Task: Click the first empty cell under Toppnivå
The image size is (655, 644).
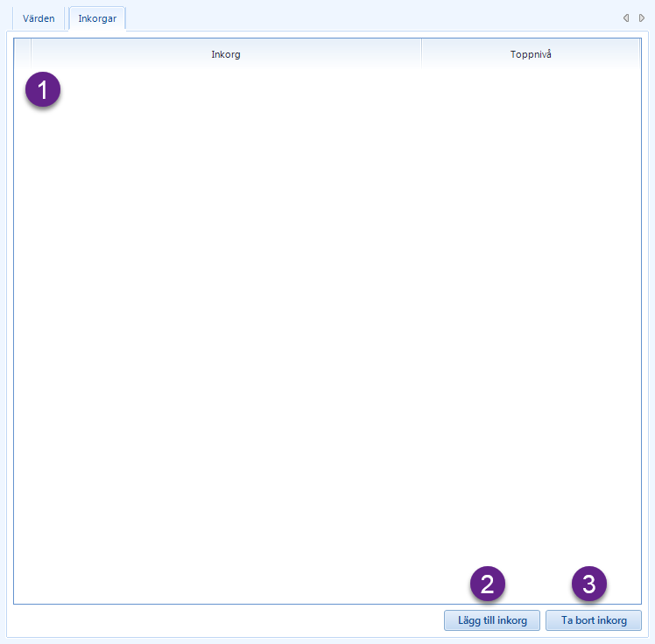Action: 531,77
